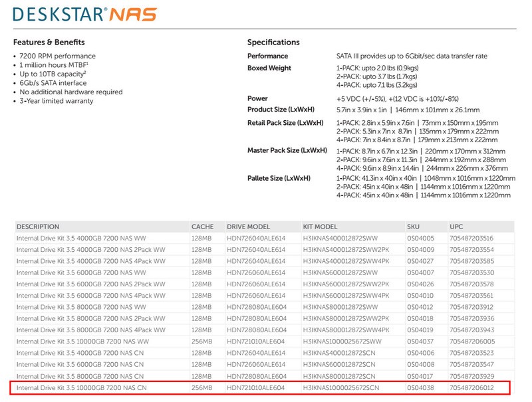Select 'Internal Drive Kit 3.5 6000GB 7200 NAS 2Pack WW'
Viewport: 532px width, 402px height.
[91, 284]
